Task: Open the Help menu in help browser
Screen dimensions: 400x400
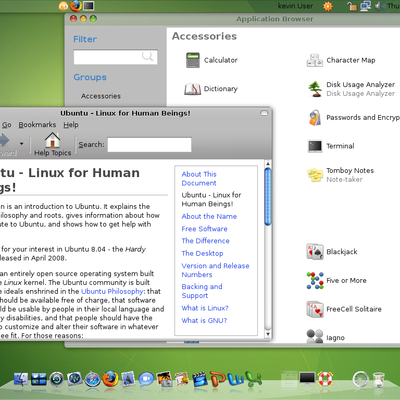Action: [71, 125]
